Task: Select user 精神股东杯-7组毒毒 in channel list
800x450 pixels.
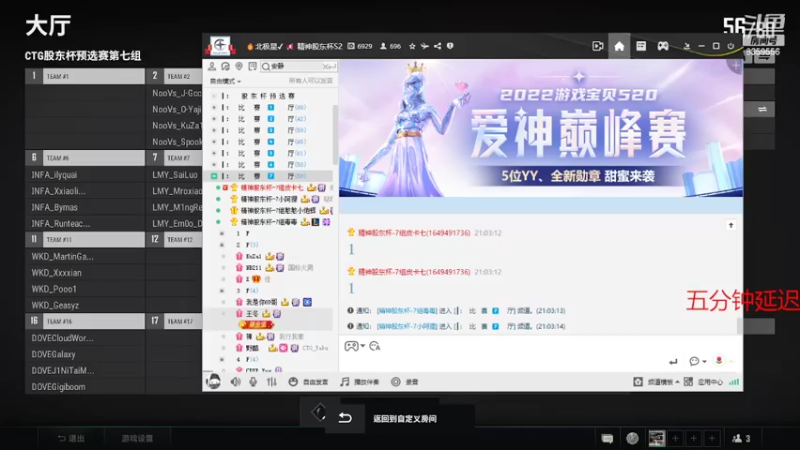Action: pyautogui.click(x=269, y=222)
